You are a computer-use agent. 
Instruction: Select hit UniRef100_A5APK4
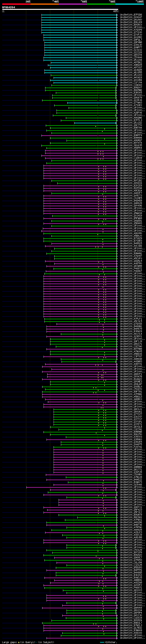coord(131,148)
